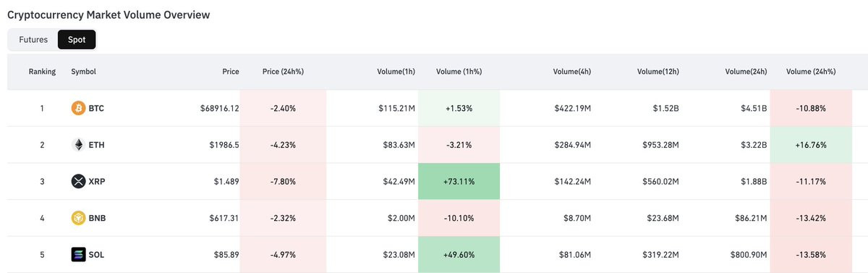This screenshot has width=868, height=273.
Task: Click the Ranking column header
Action: pos(42,72)
